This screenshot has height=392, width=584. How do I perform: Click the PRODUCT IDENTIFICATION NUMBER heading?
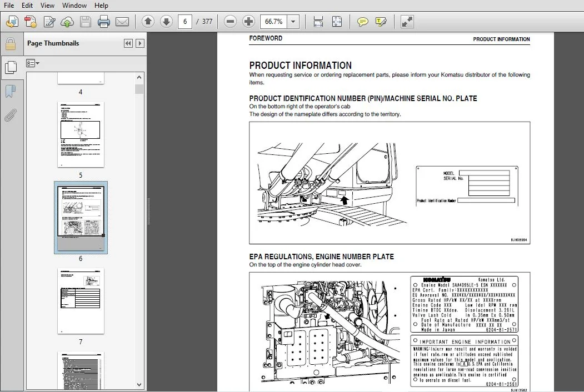[x=363, y=98]
